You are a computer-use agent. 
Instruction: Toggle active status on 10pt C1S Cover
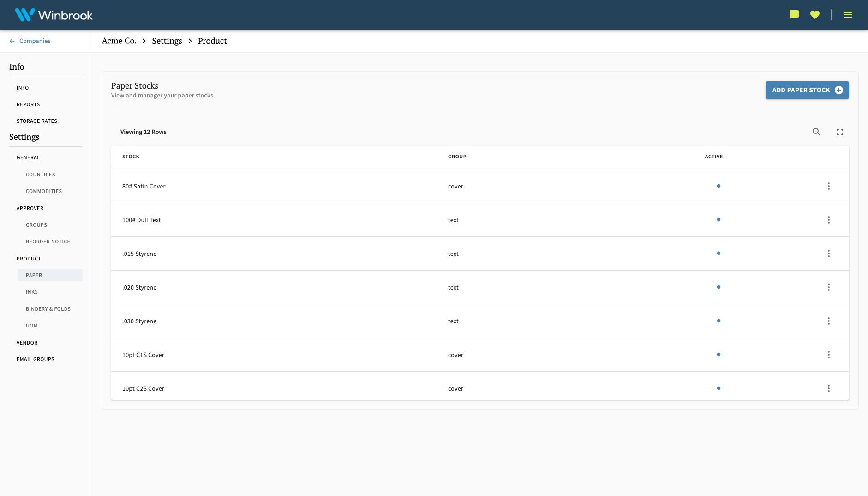[x=718, y=355]
